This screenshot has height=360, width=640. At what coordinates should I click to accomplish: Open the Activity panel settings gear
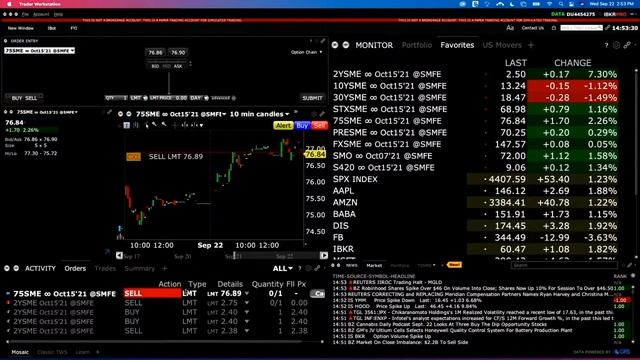pyautogui.click(x=309, y=269)
